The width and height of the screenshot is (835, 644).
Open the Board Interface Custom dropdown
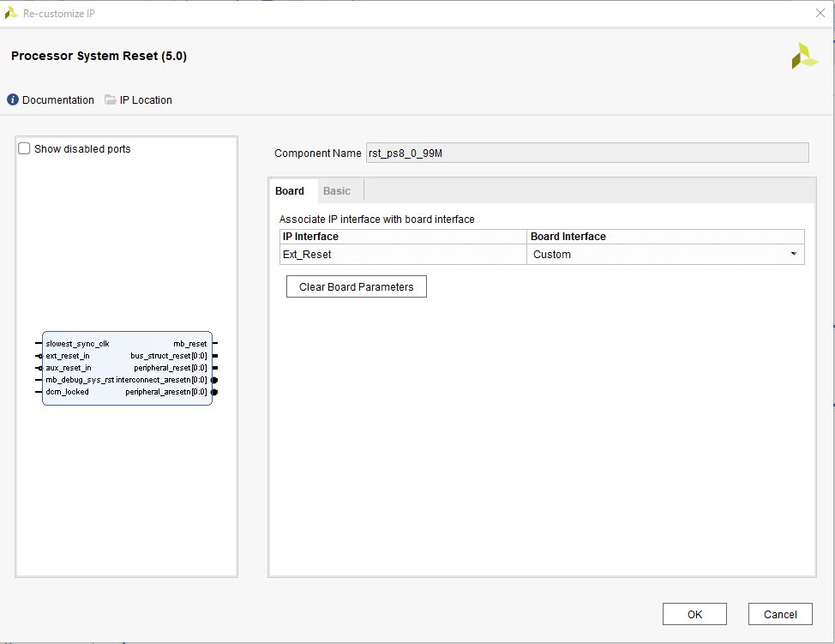point(793,255)
